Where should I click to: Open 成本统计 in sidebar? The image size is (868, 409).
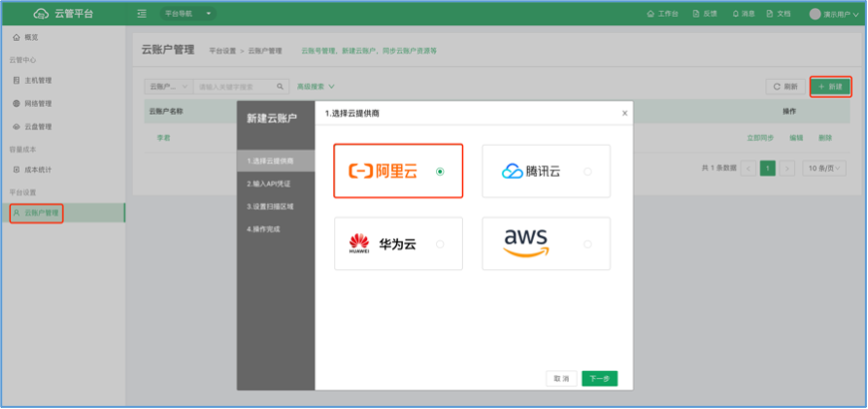[63, 170]
